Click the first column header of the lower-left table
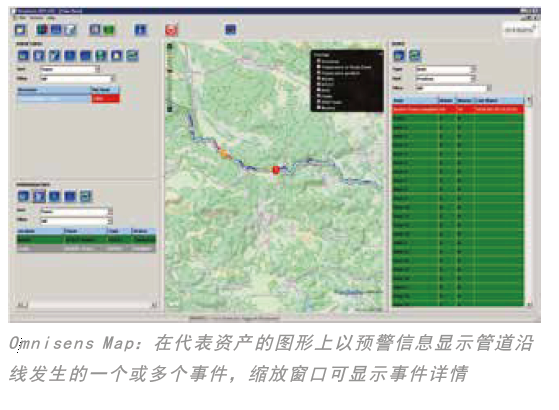This screenshot has width=559, height=410. (x=40, y=231)
